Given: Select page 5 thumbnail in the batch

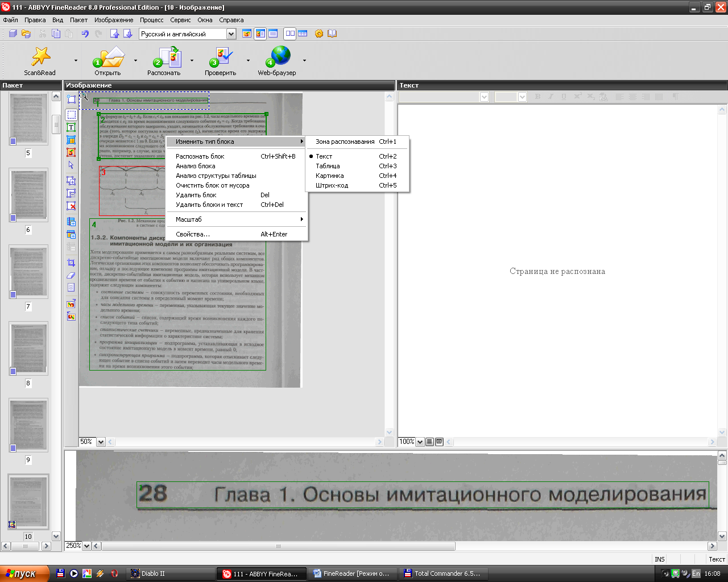Looking at the screenshot, I should coord(28,119).
